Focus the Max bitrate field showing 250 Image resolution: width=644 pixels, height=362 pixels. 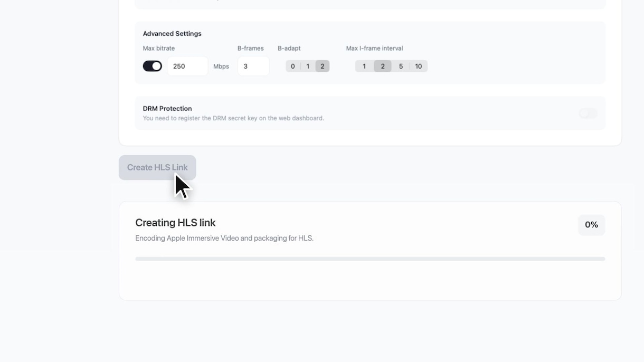click(x=187, y=66)
